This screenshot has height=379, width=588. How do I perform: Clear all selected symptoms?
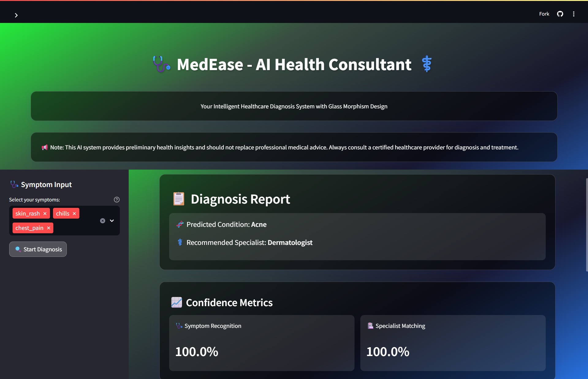point(103,221)
